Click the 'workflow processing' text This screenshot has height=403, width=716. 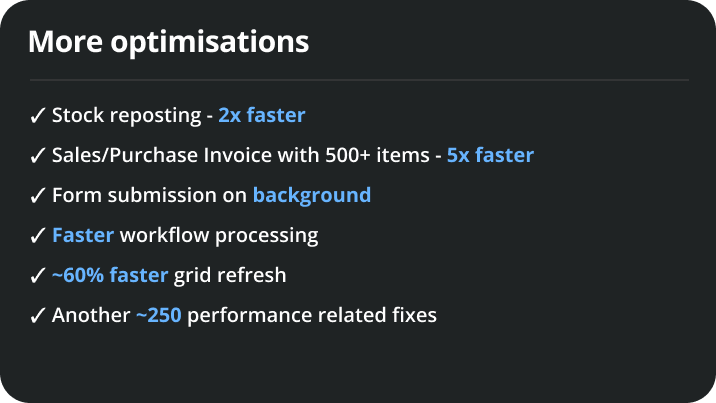(x=219, y=236)
